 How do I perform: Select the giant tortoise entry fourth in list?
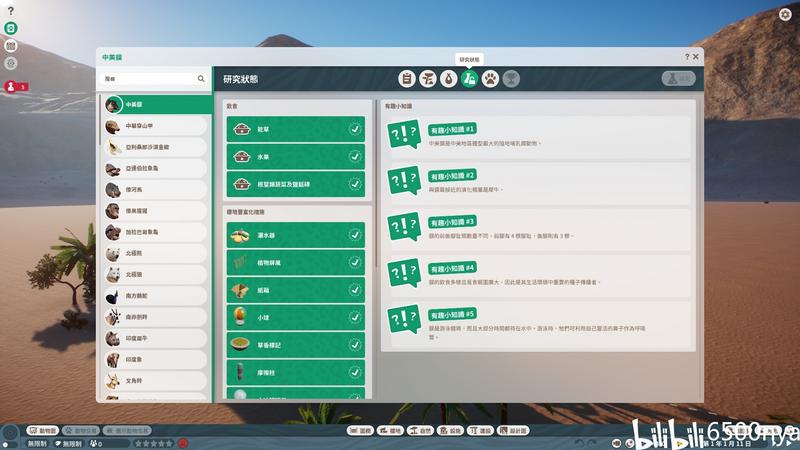click(x=155, y=168)
